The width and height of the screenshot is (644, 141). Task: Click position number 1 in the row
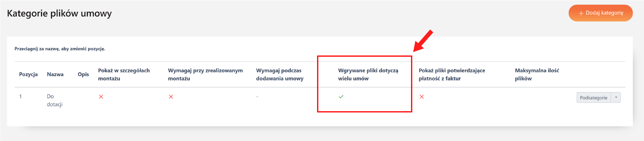point(20,96)
